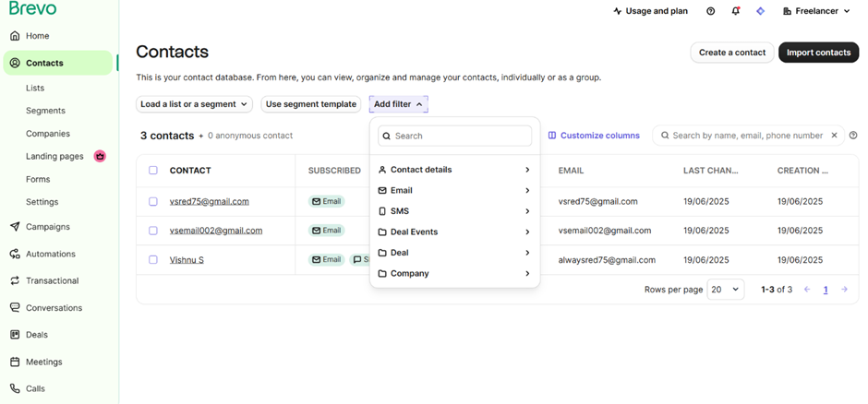Screen dimensions: 868x404
Task: Clear the contact search with X icon
Action: click(x=834, y=136)
